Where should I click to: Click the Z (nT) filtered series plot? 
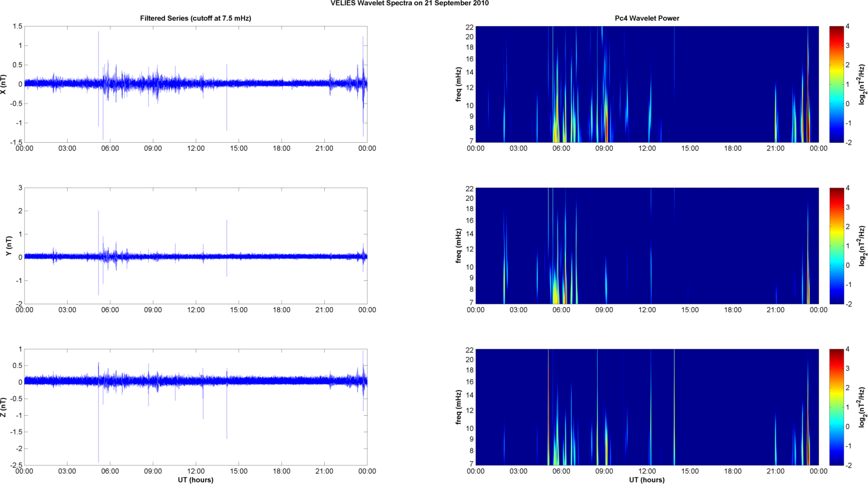click(195, 407)
